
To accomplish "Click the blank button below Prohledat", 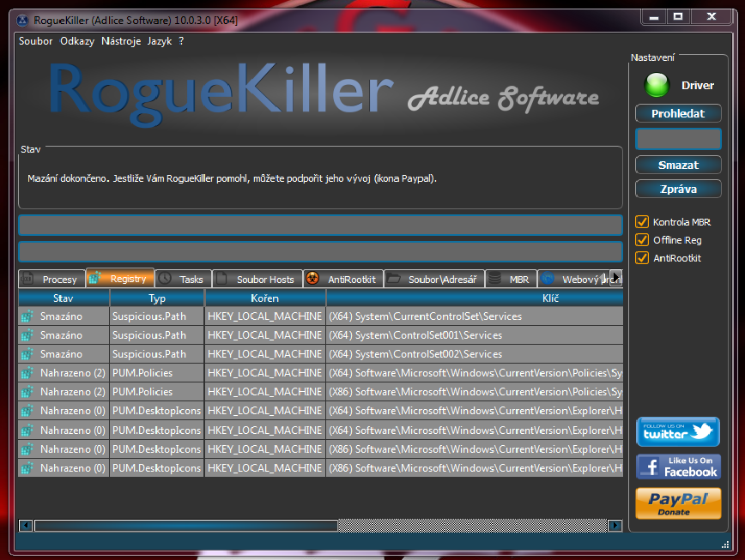I will pyautogui.click(x=678, y=139).
